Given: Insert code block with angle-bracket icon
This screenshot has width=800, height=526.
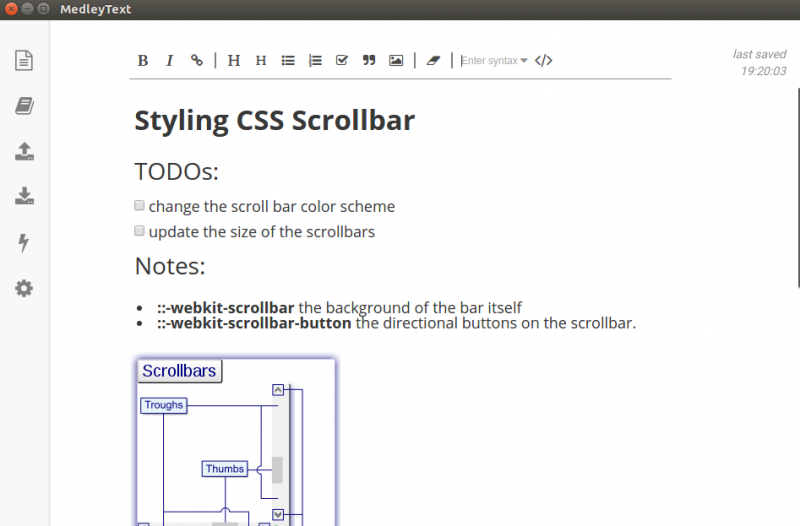Looking at the screenshot, I should coord(543,60).
